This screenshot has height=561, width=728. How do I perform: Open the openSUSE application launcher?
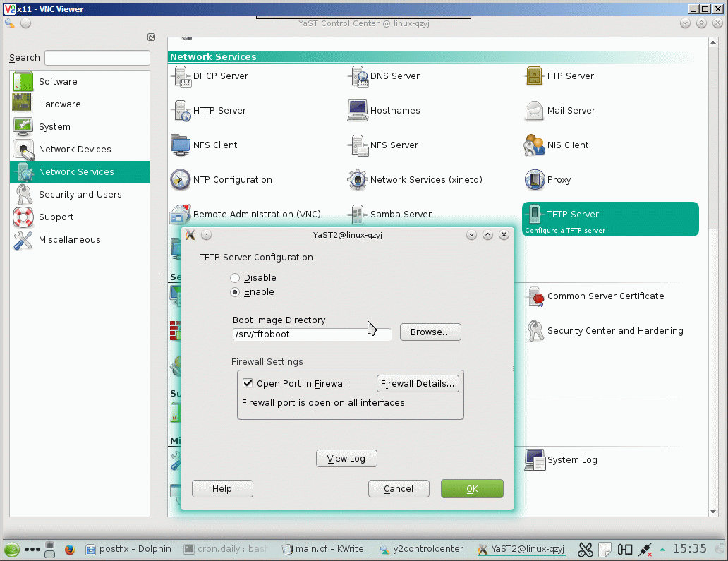(x=12, y=550)
